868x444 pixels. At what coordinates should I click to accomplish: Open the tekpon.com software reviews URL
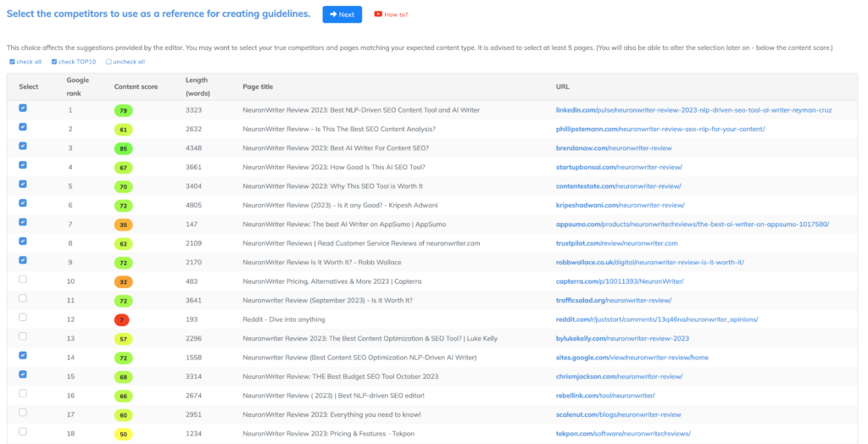[623, 434]
